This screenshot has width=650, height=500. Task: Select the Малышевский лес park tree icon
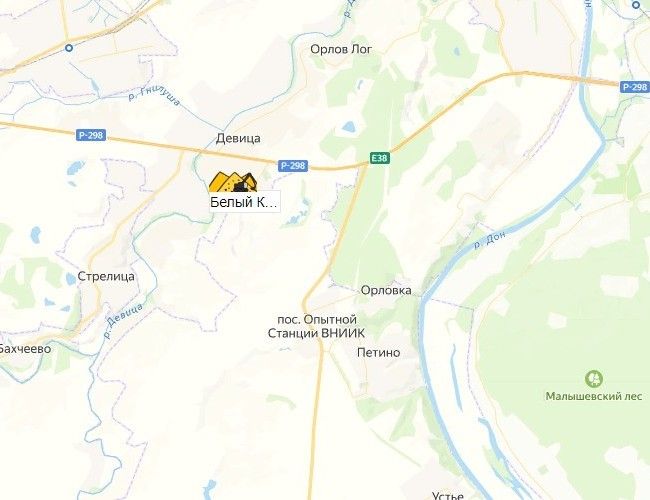[594, 379]
